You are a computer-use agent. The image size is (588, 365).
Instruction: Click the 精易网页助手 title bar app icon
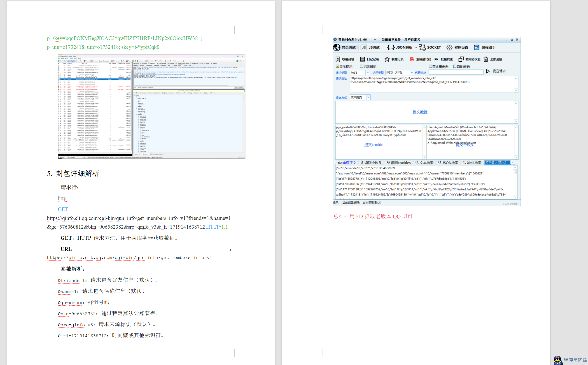click(x=335, y=39)
